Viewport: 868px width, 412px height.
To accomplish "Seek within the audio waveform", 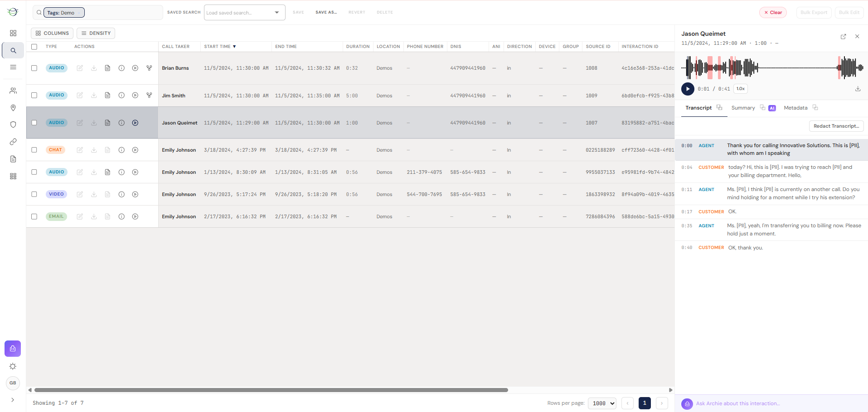I will coord(773,68).
